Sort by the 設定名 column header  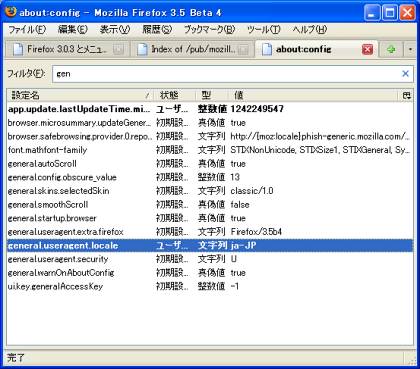click(x=80, y=95)
